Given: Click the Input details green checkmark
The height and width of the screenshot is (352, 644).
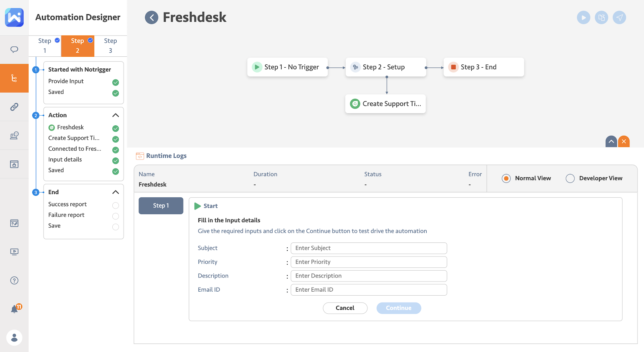Looking at the screenshot, I should tap(116, 161).
